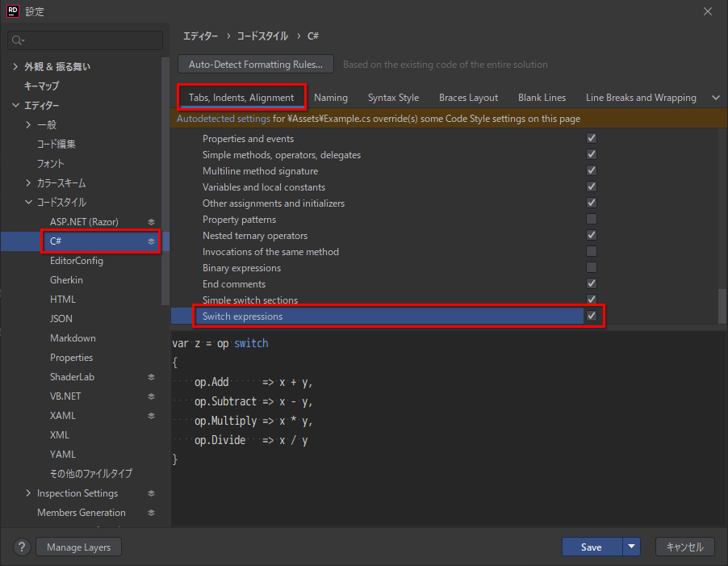This screenshot has height=566, width=728.
Task: Toggle Variables and local constants checkbox
Action: point(592,187)
